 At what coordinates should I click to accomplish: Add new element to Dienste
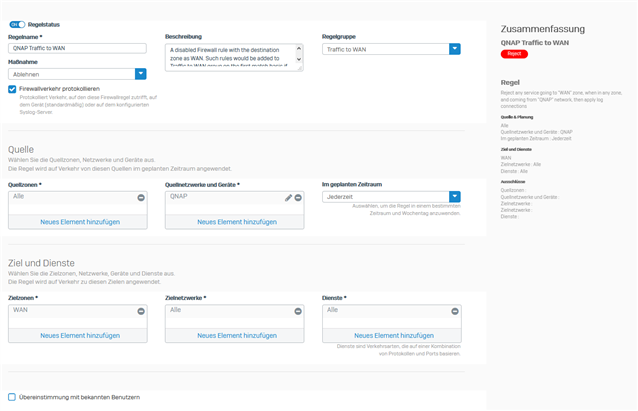pos(394,335)
